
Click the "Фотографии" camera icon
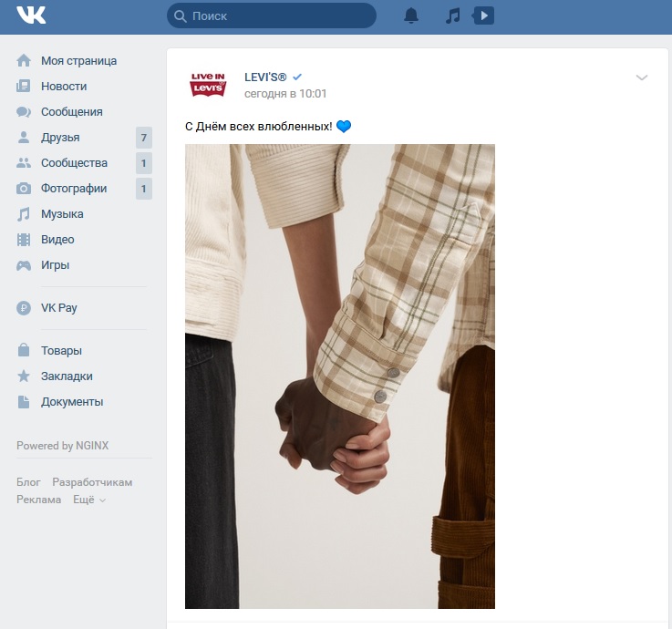(x=24, y=189)
